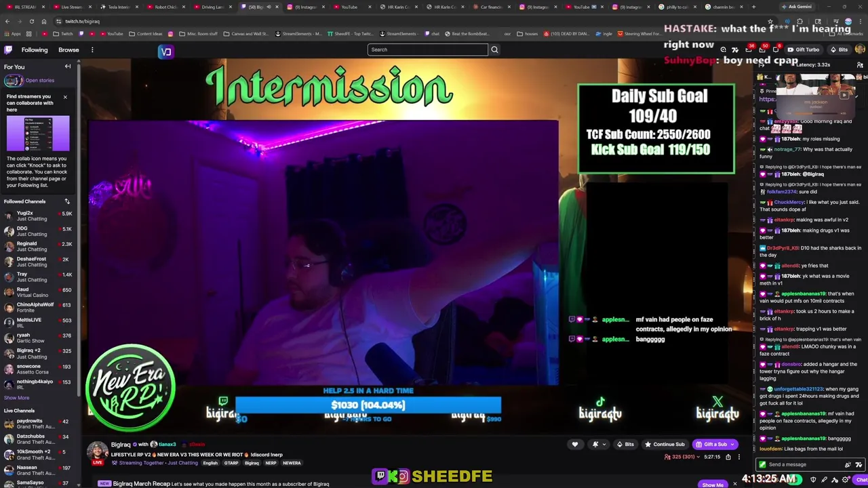Open the Open stories button
This screenshot has height=488, width=868.
29,80
